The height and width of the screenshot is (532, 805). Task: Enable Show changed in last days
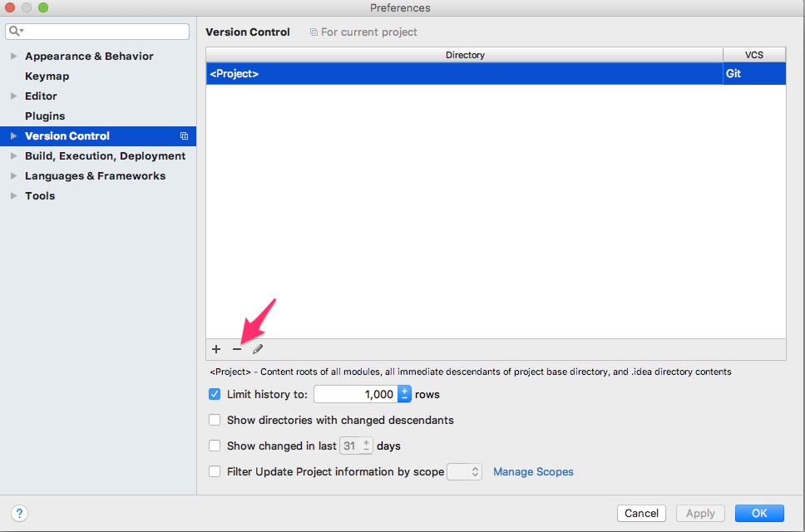(x=215, y=446)
